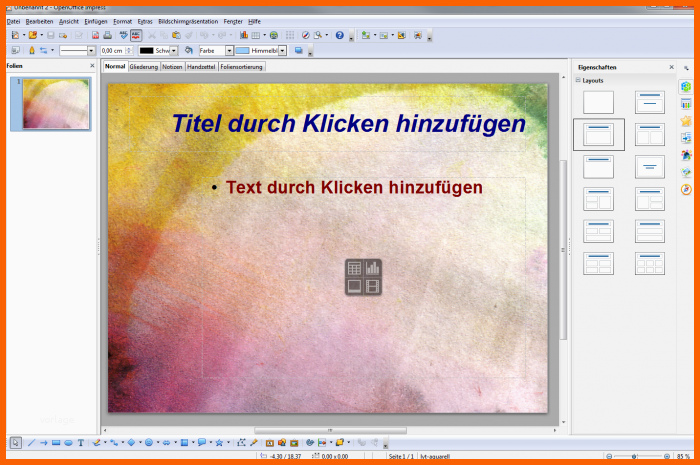Export directly as PDF

coord(95,35)
